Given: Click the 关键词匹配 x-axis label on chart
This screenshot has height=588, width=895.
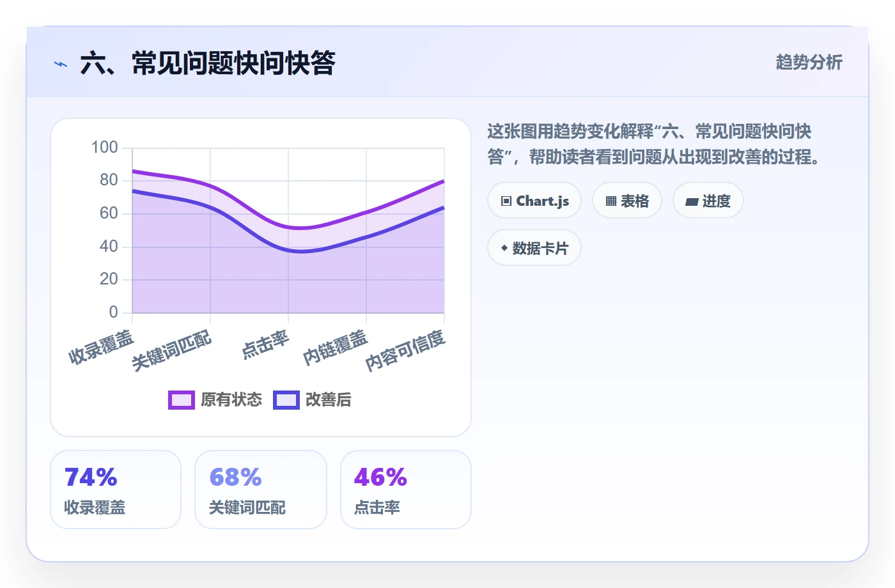Looking at the screenshot, I should (x=171, y=351).
